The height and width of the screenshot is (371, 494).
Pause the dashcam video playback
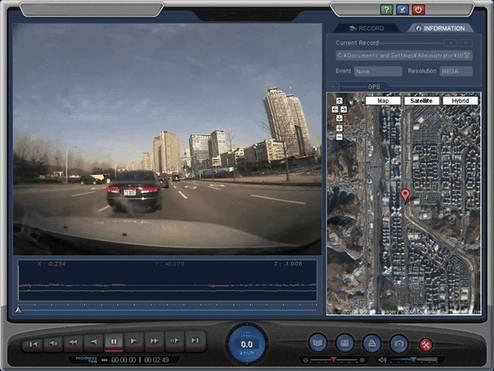click(x=114, y=341)
